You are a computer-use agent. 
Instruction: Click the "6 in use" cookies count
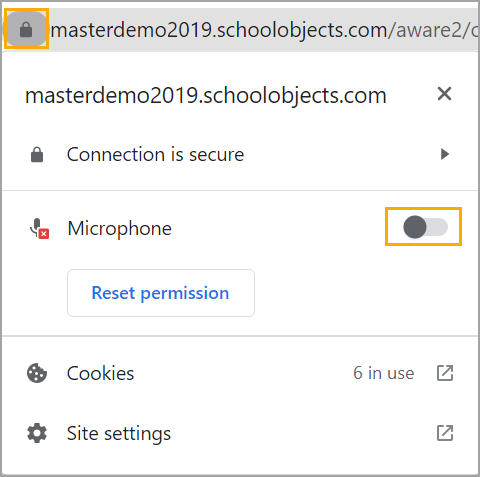point(384,373)
